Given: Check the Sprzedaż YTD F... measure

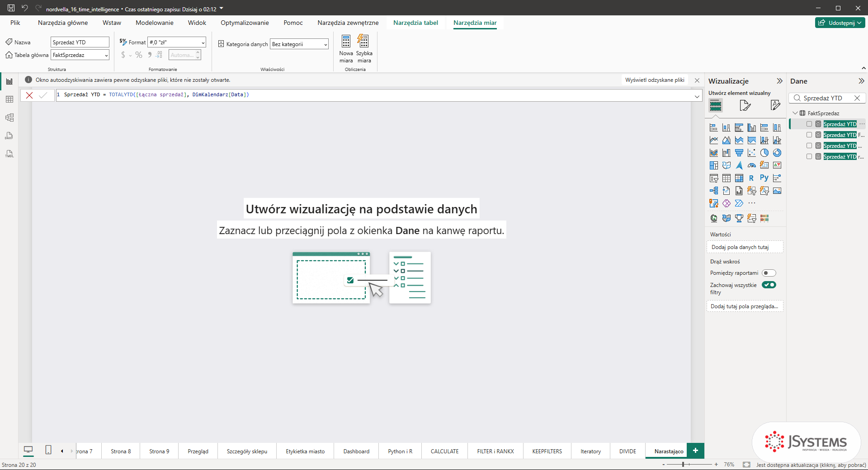Looking at the screenshot, I should (809, 135).
